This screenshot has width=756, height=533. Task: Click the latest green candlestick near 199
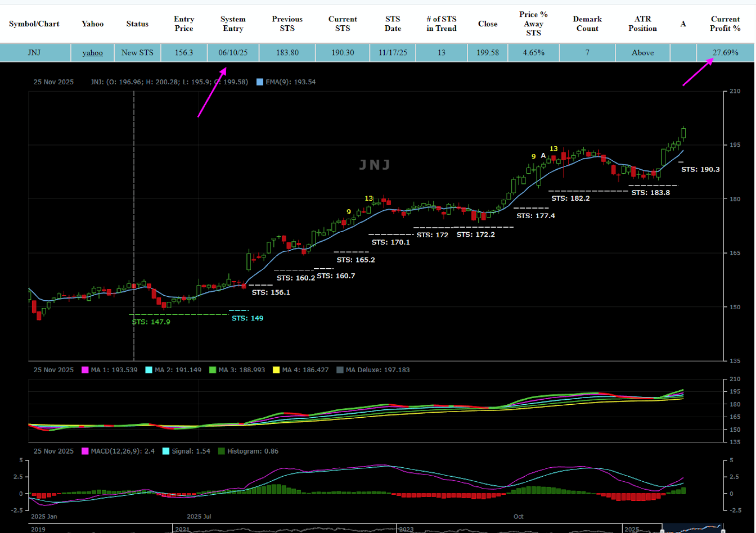[683, 133]
